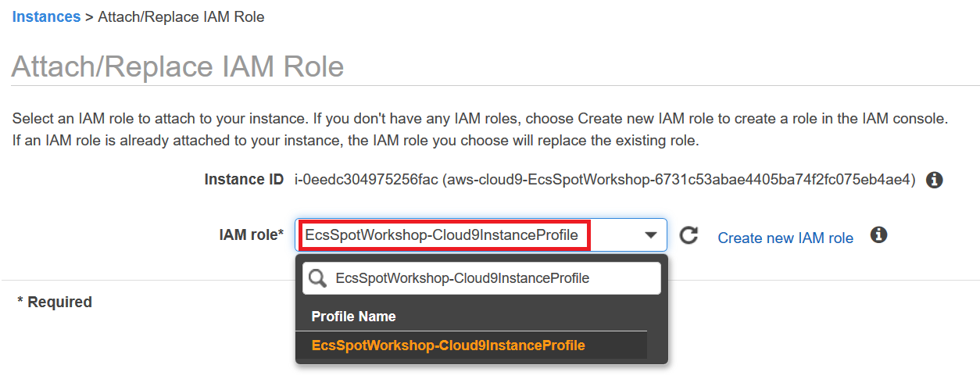Select EcsSpotWorkshop-Cloud9InstanceProfile from the profile list
980x383 pixels.
(471, 345)
